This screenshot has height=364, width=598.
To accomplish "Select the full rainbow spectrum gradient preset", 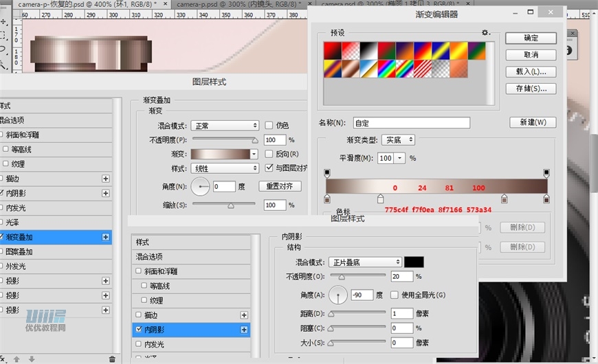I will 387,69.
